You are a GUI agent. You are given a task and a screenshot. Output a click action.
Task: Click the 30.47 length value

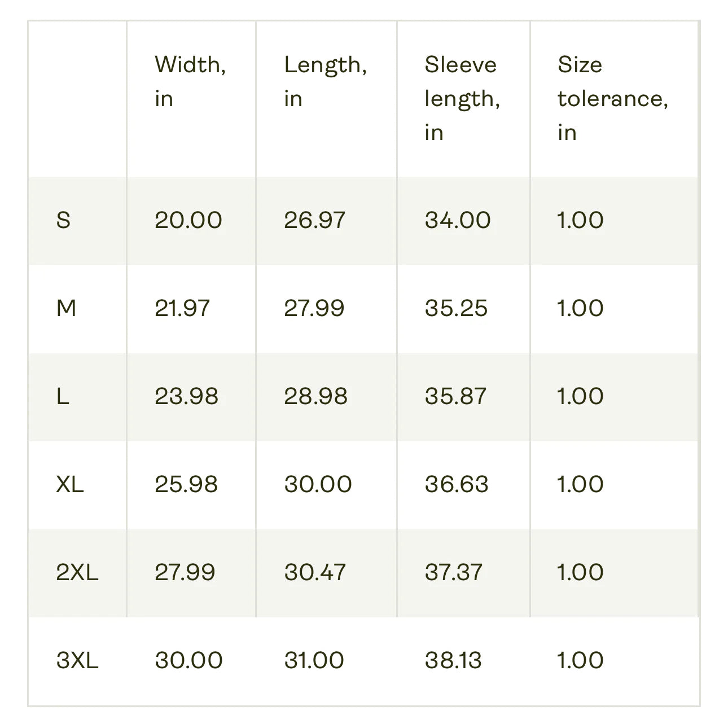pyautogui.click(x=315, y=572)
